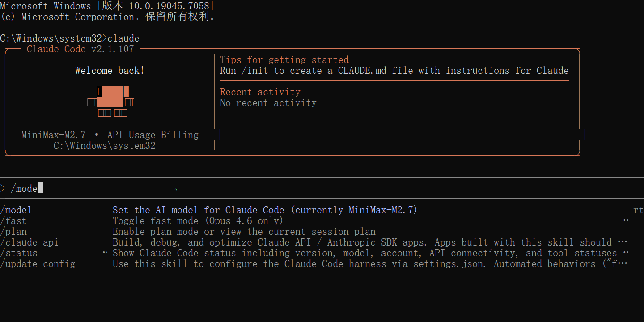Click the 'C:\Windows\system32>claude' command line
The image size is (644, 322).
click(x=70, y=38)
